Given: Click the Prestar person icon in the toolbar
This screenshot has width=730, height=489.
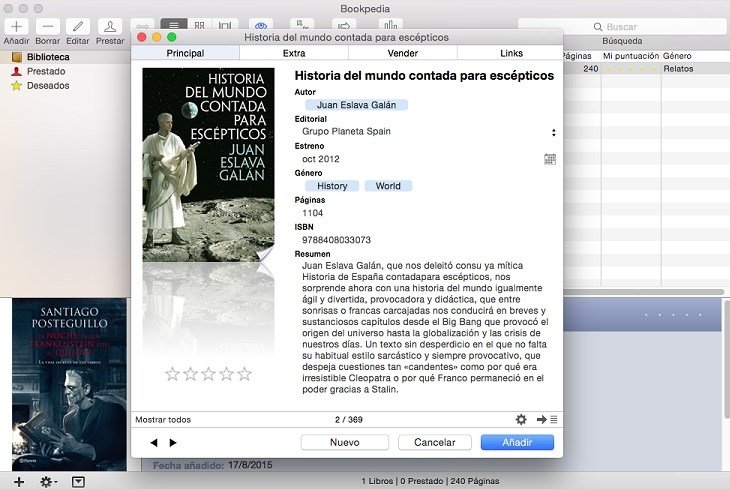Looking at the screenshot, I should tap(110, 27).
